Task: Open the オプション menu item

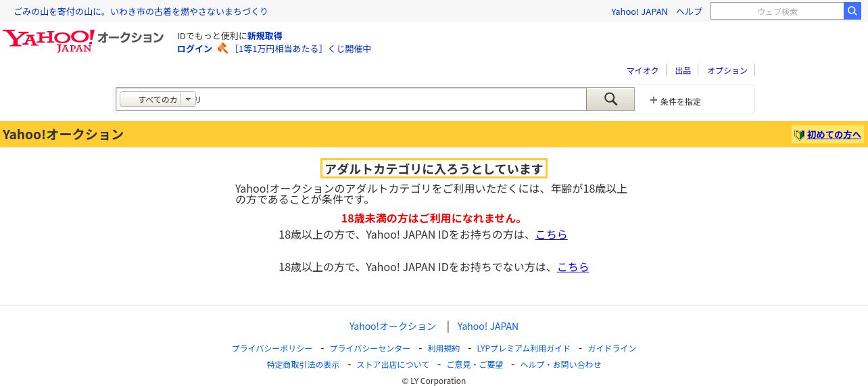Action: coord(727,70)
